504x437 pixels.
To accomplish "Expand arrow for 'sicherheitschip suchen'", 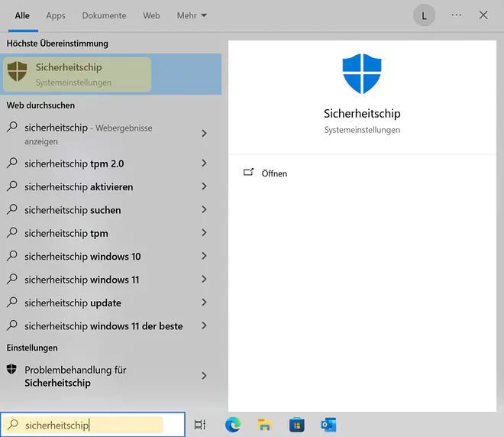I will 204,209.
